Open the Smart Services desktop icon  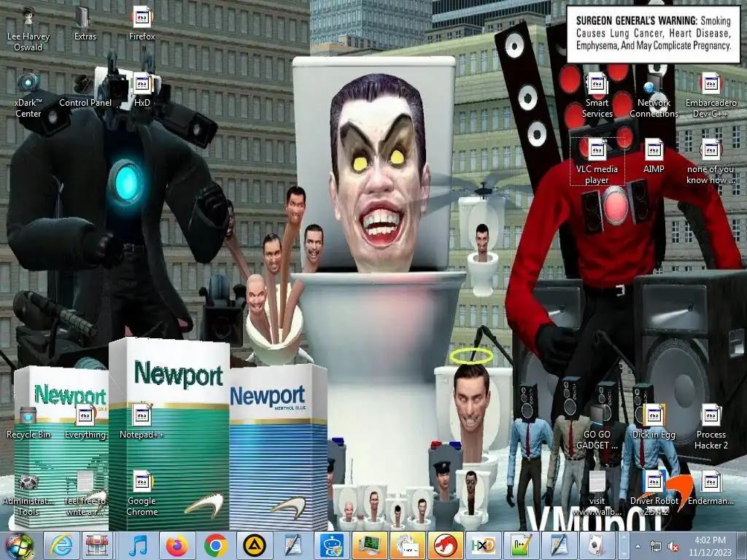(597, 95)
